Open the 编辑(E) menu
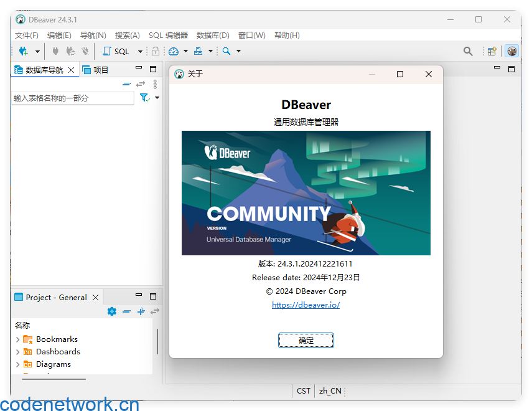532x411 pixels. tap(59, 35)
